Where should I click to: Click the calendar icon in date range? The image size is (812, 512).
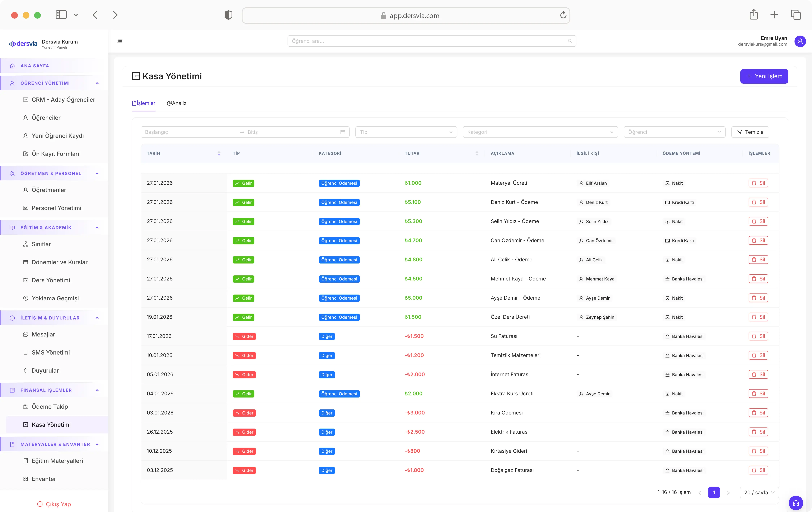(343, 132)
